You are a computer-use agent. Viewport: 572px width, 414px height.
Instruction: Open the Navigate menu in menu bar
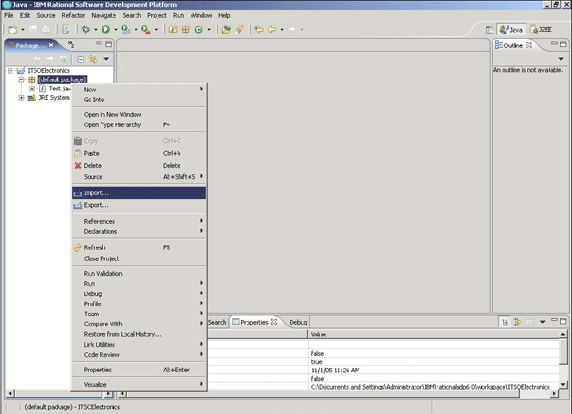coord(104,15)
